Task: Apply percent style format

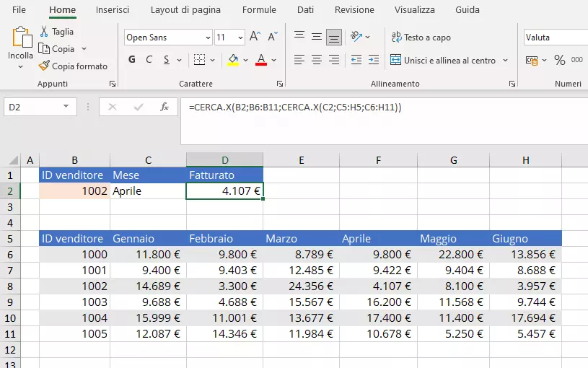Action: tap(560, 60)
